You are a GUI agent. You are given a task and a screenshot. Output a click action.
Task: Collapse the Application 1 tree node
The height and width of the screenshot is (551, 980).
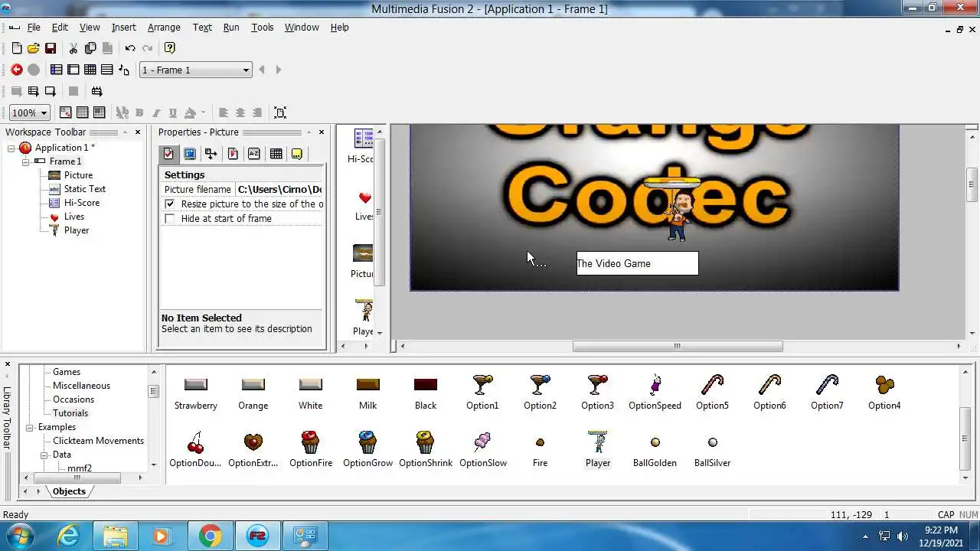(11, 148)
